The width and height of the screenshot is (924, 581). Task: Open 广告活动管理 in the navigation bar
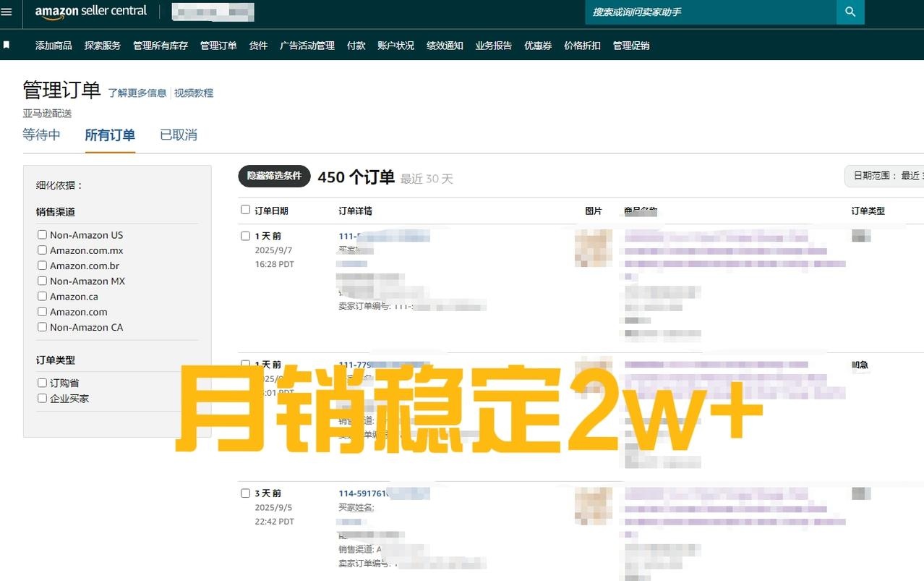click(x=307, y=46)
